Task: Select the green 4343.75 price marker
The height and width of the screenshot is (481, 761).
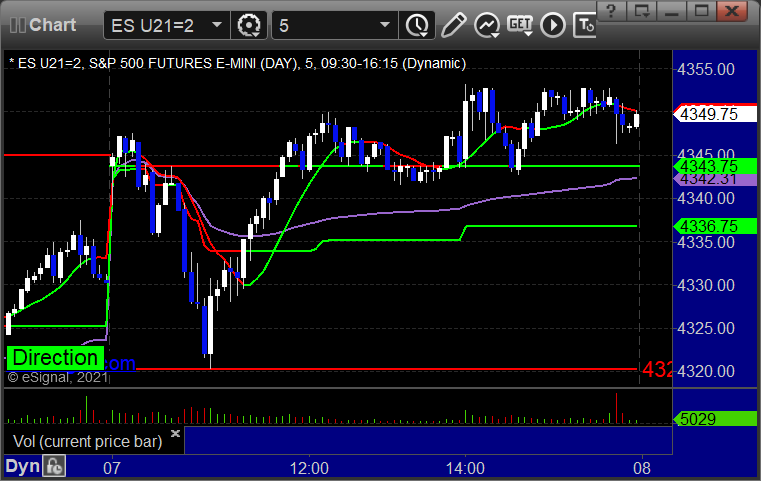Action: (715, 166)
